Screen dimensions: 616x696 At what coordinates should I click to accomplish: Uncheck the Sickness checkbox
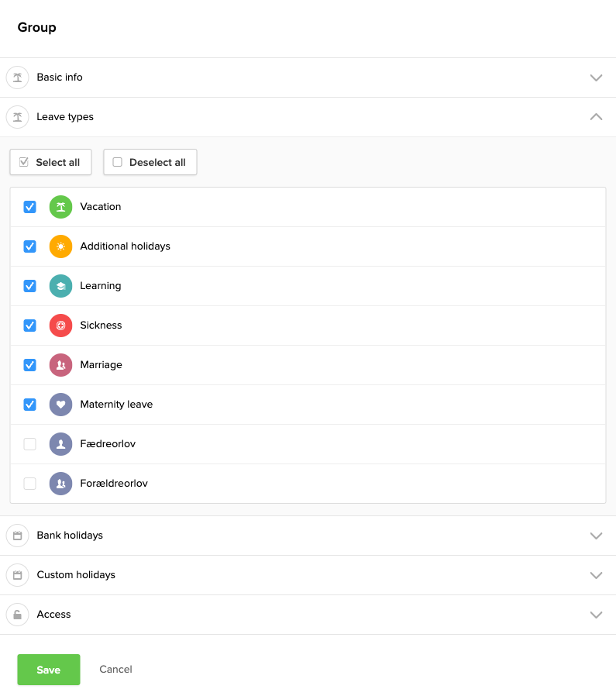coord(30,326)
